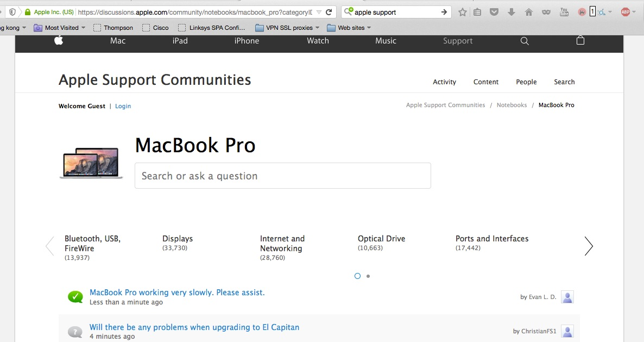
Task: Open the Mac tab in navigation
Action: [118, 41]
